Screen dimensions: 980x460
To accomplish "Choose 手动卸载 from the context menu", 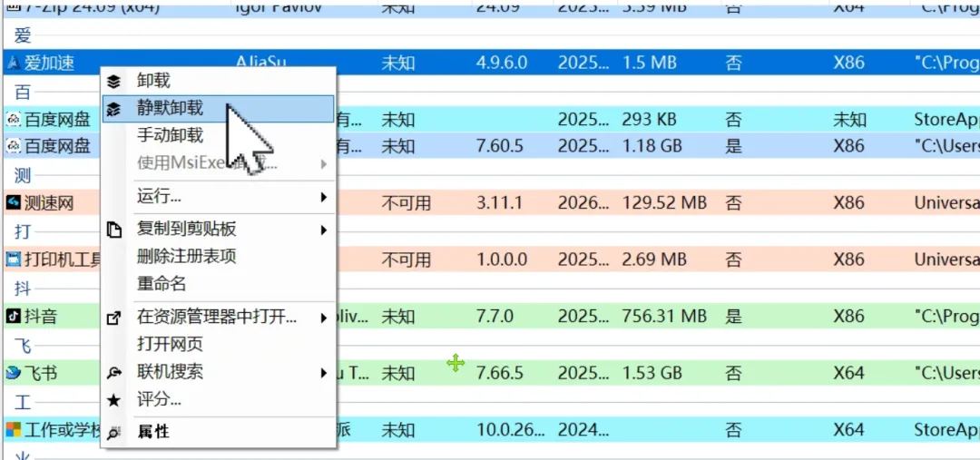I will pyautogui.click(x=170, y=135).
